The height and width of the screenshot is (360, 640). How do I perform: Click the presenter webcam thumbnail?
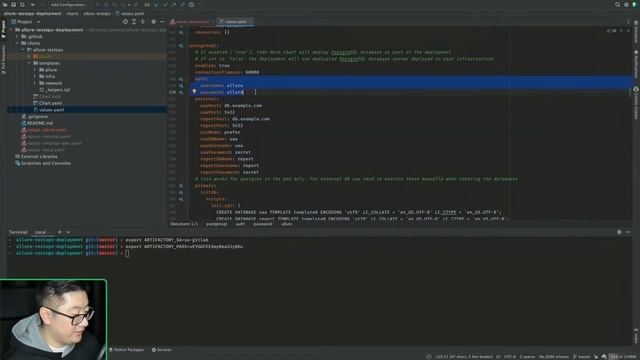click(53, 320)
